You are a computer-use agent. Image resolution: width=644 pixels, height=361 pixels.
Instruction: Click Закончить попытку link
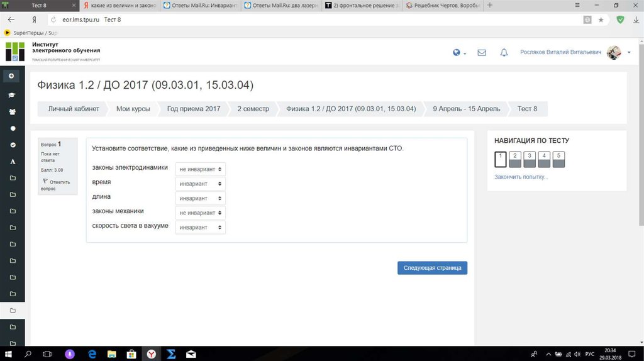pyautogui.click(x=521, y=177)
